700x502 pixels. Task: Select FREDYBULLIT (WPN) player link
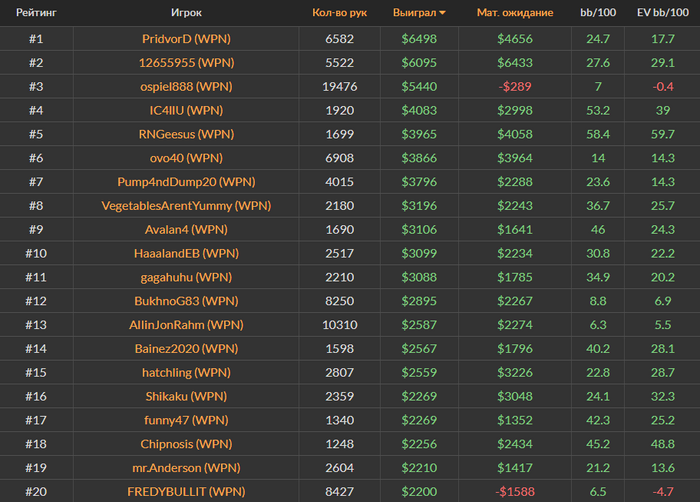click(x=186, y=491)
